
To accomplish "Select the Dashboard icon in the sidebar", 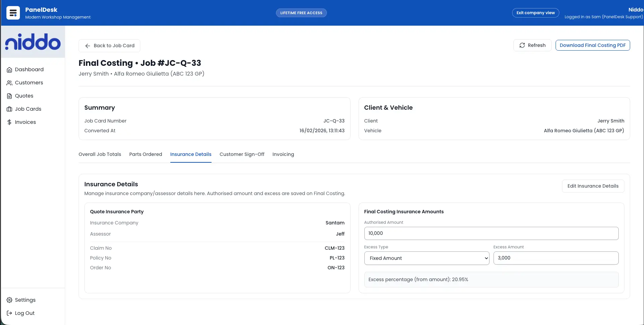I will click(9, 70).
